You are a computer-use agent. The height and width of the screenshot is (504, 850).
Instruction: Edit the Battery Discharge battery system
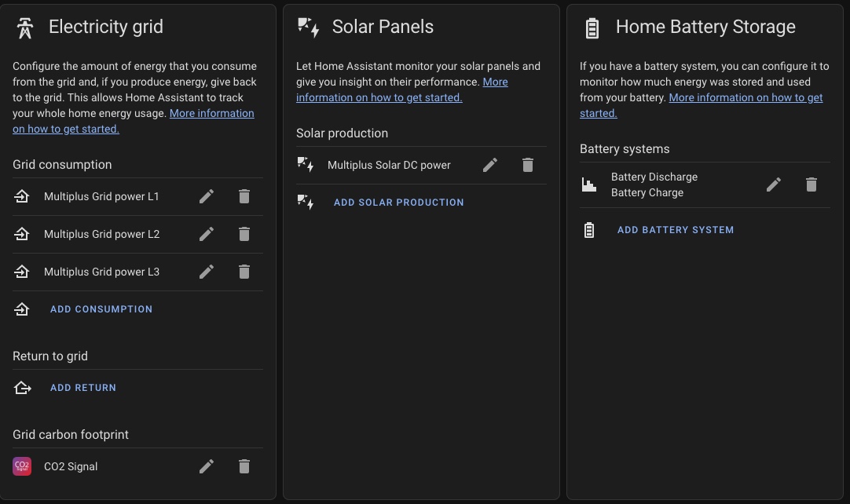point(774,184)
